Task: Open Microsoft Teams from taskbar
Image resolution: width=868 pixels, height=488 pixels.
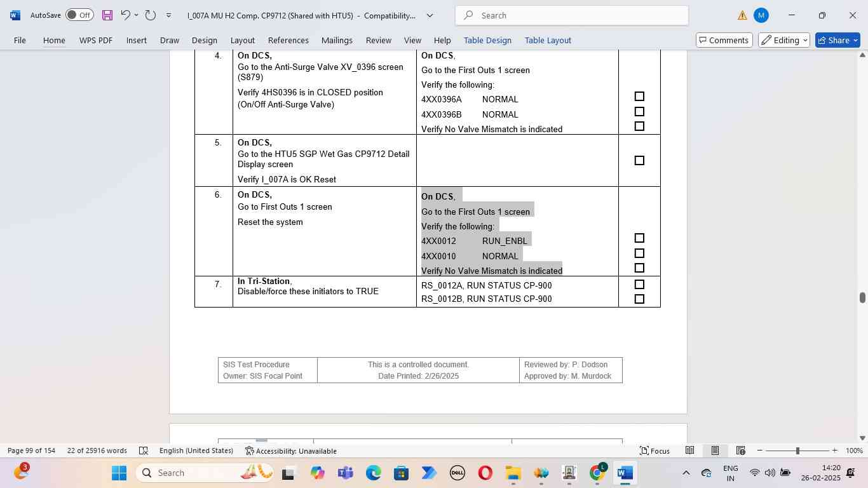Action: click(345, 473)
